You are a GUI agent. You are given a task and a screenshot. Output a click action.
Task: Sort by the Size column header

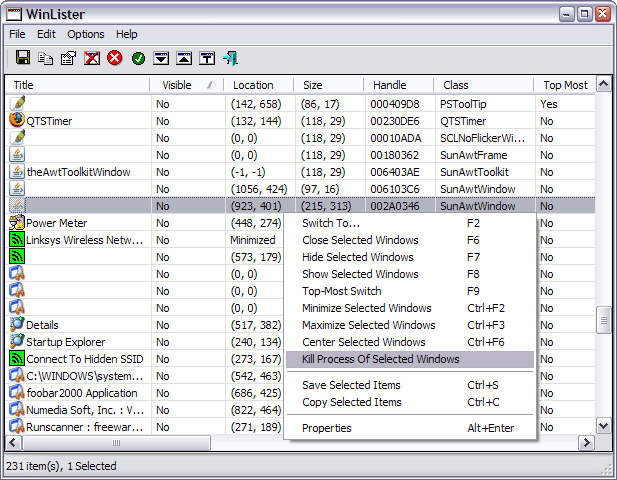pos(329,85)
